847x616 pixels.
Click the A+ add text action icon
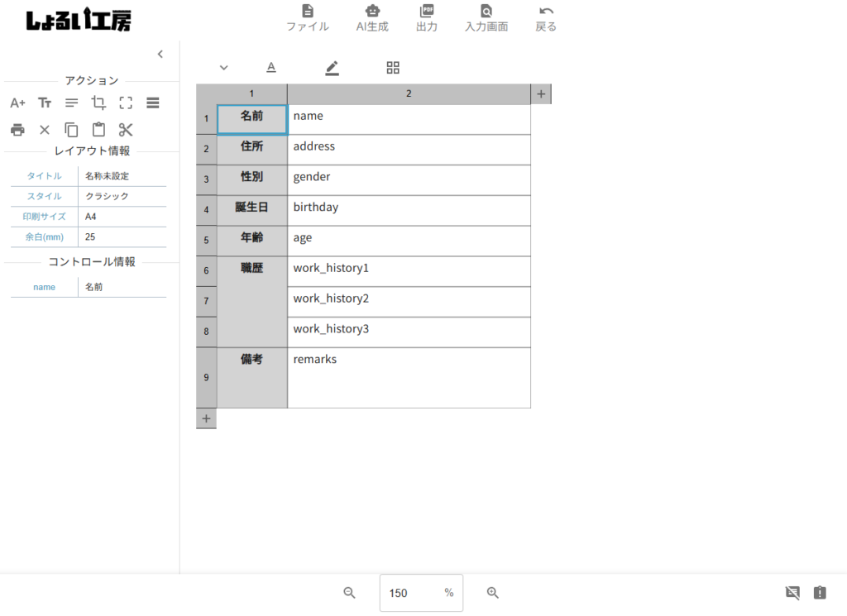point(17,103)
